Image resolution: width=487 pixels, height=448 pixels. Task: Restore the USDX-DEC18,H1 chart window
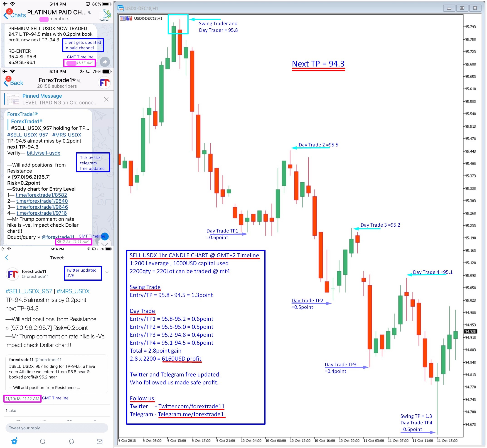pyautogui.click(x=462, y=8)
